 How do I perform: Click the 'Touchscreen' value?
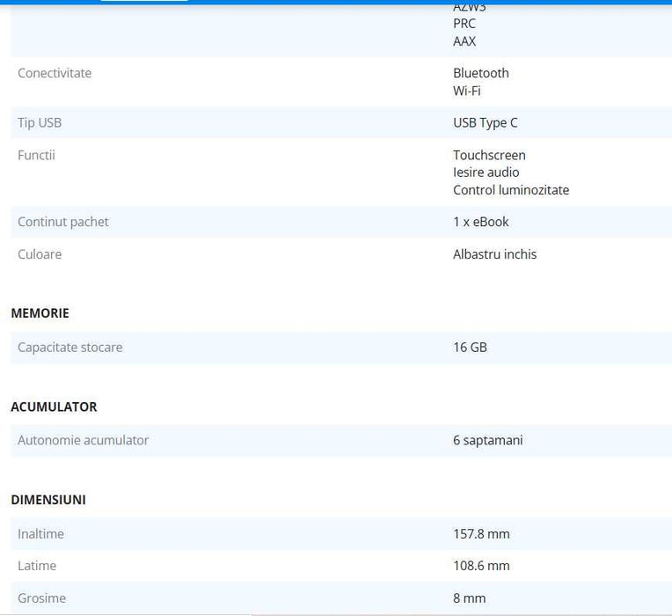point(489,155)
